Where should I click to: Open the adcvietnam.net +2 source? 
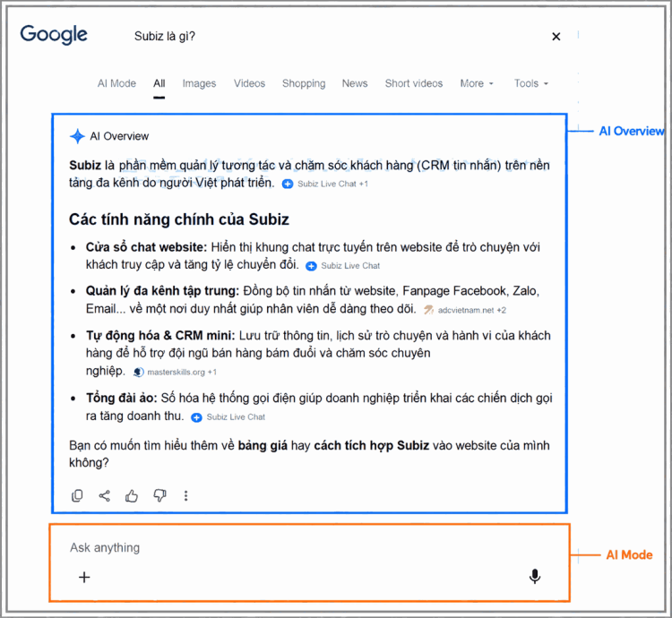pos(465,310)
